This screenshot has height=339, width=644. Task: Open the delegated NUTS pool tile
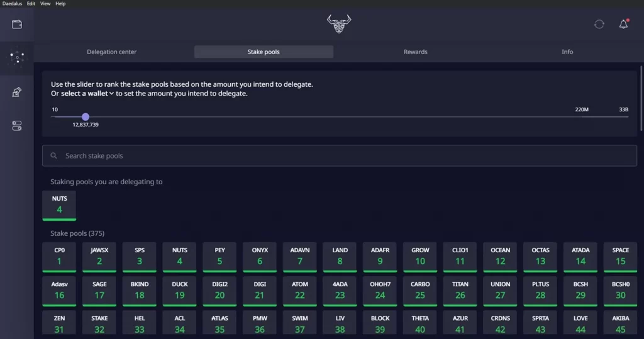(x=59, y=205)
